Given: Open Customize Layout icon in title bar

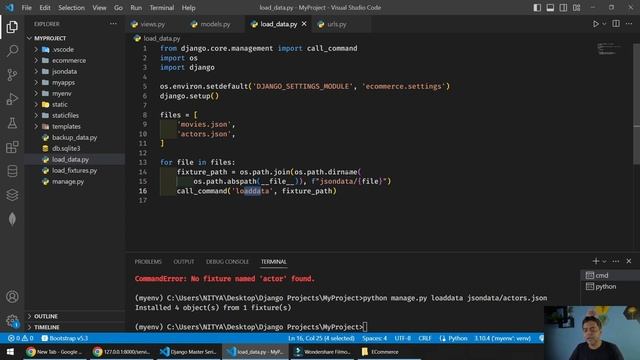Looking at the screenshot, I should 576,8.
